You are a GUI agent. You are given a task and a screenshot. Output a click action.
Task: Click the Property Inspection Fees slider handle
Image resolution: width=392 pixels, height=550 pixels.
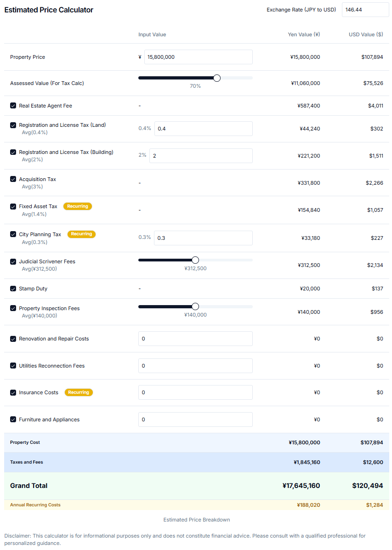pos(195,306)
